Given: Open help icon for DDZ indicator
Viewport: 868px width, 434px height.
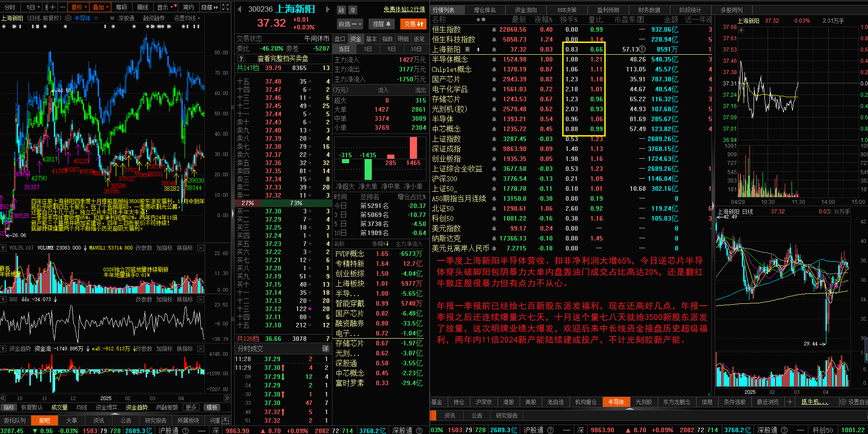Looking at the screenshot, I should click(x=3, y=299).
